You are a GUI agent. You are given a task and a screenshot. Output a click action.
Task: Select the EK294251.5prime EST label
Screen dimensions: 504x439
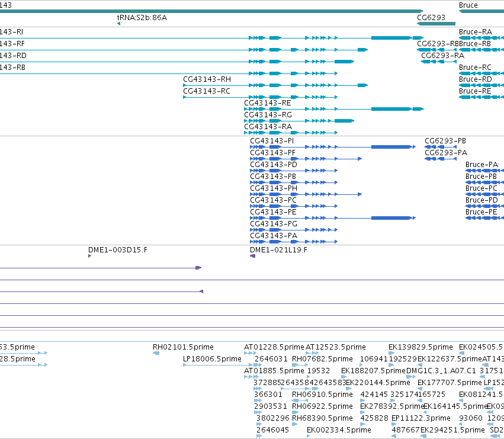[452, 430]
